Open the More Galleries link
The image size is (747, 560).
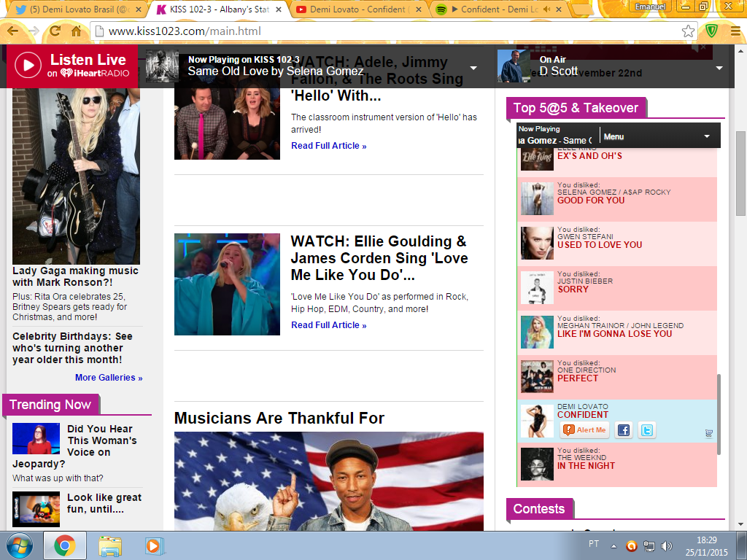(x=109, y=378)
